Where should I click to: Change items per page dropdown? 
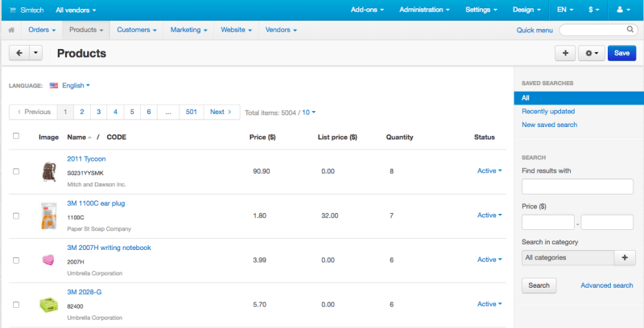point(309,113)
